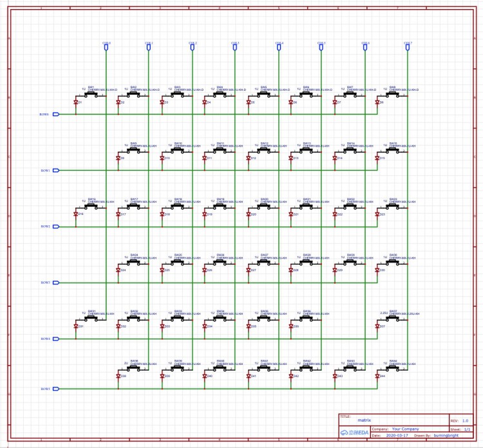Select the COL4 net port symbol
The height and width of the screenshot is (448, 483).
[278, 48]
